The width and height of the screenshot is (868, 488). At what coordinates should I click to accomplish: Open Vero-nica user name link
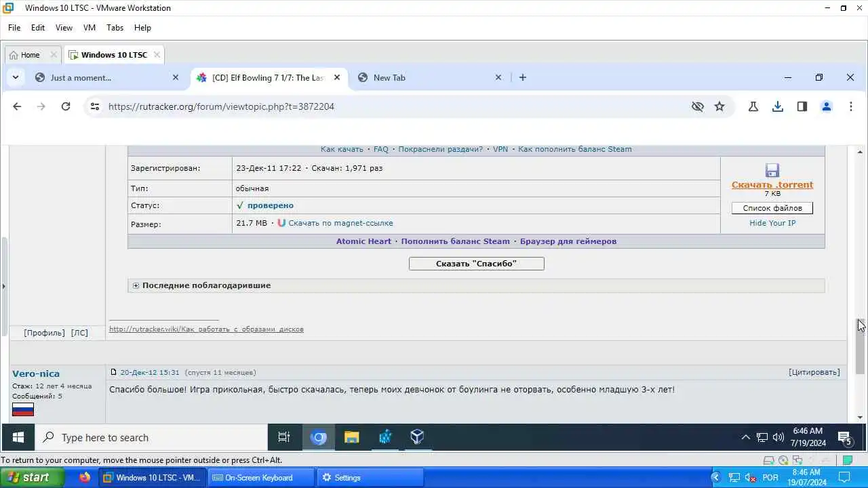[36, 373]
